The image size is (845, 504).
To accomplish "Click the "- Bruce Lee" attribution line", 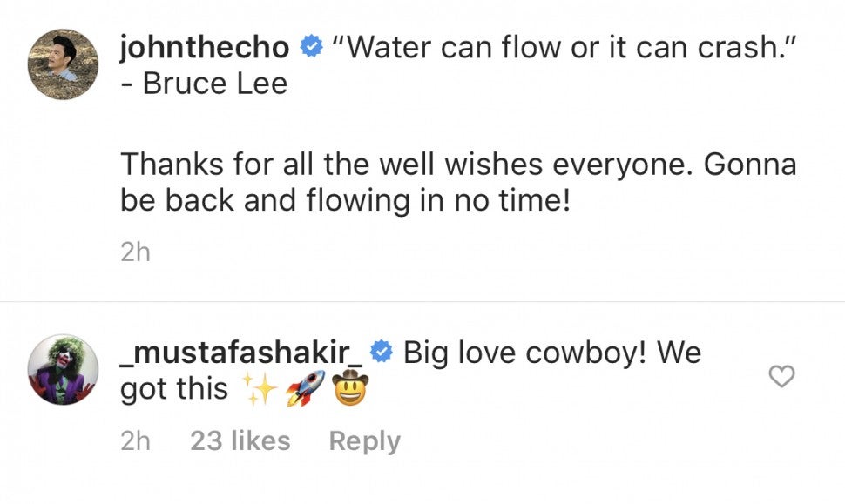I will click(204, 86).
